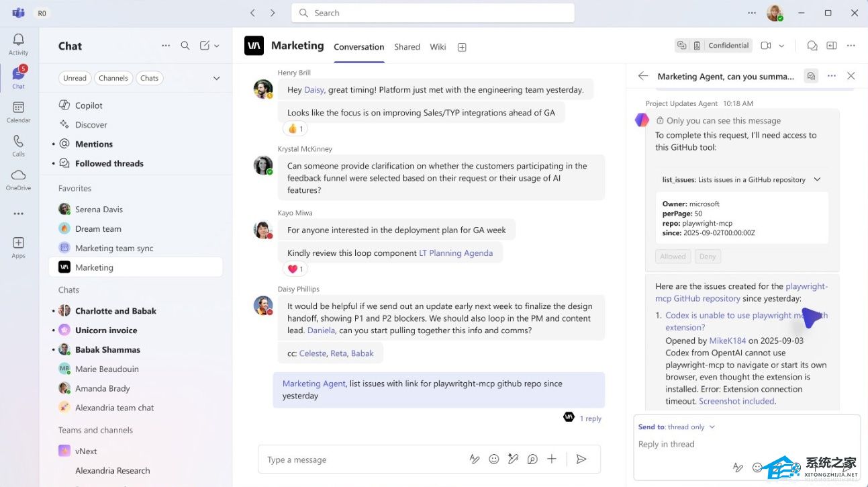868x487 pixels.
Task: Start a new chat with the compose icon
Action: 205,46
